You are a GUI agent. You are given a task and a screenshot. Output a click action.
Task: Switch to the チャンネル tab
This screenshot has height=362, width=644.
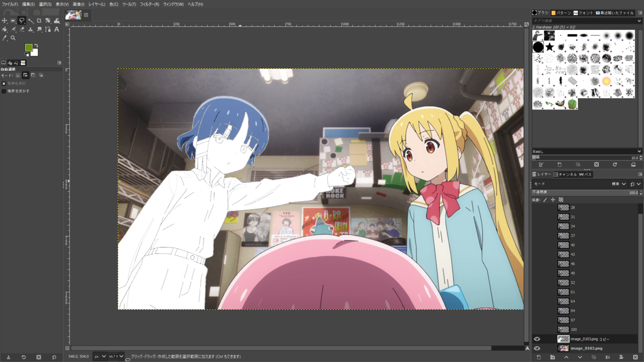tap(566, 174)
